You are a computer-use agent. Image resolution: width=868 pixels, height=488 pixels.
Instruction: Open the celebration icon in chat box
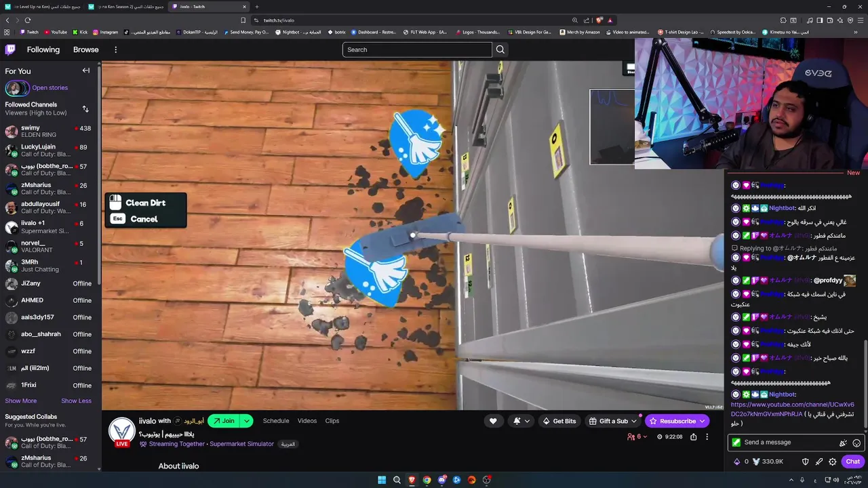(x=843, y=443)
